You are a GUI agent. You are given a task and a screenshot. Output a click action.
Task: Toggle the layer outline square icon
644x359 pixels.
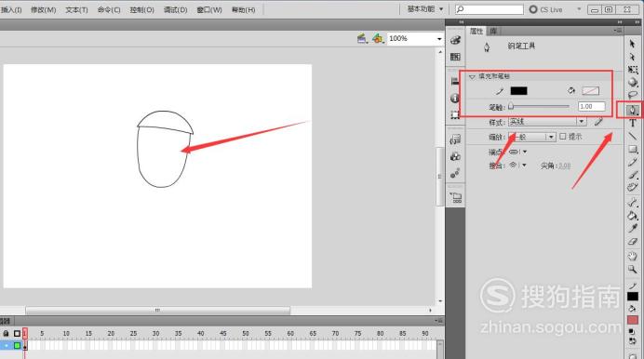(x=17, y=334)
